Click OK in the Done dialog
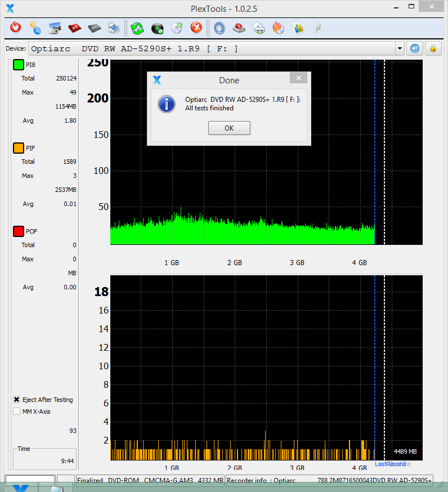Image resolution: width=448 pixels, height=492 pixels. coord(229,128)
